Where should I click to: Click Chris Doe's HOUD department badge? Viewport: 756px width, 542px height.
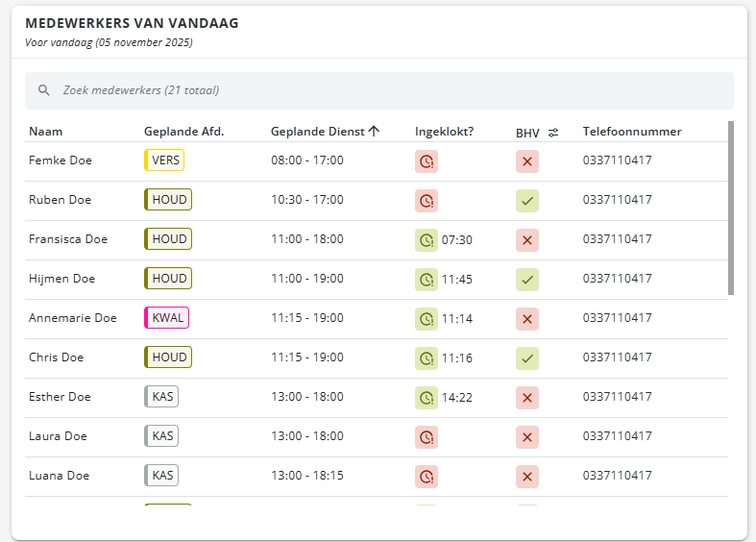[x=169, y=357]
